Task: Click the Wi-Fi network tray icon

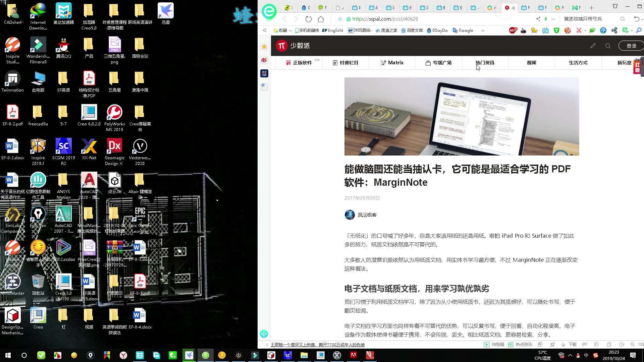Action: 561,355
